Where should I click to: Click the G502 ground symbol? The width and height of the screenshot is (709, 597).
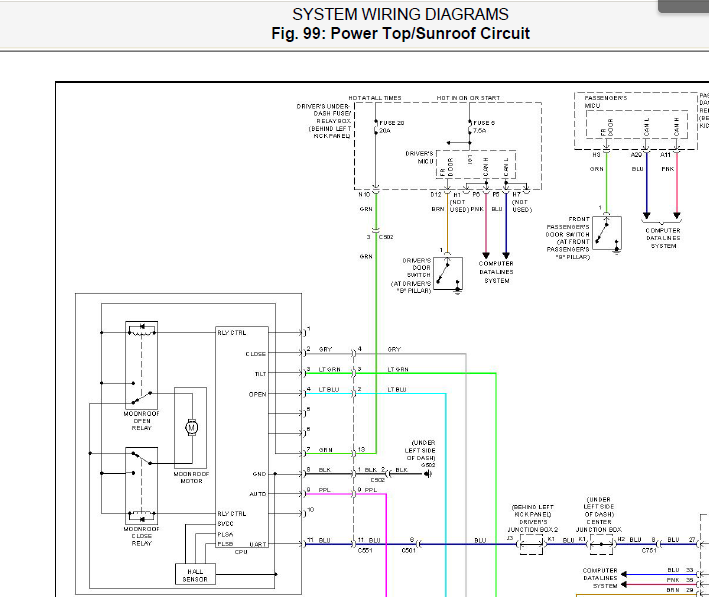click(x=428, y=474)
